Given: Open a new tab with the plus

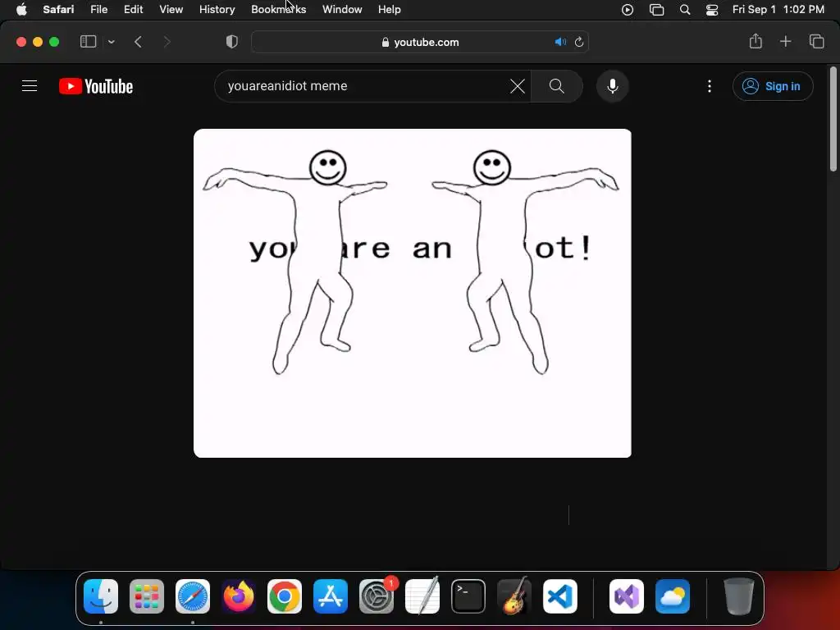Looking at the screenshot, I should (785, 41).
